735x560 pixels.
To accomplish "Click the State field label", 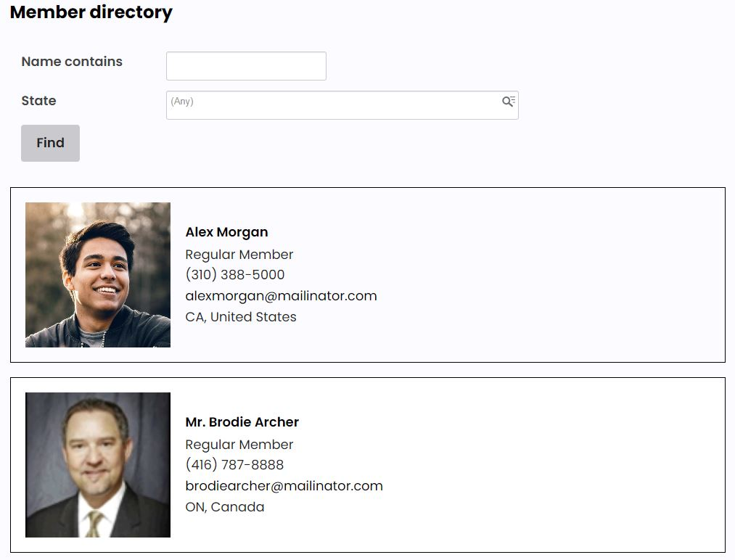I will (x=38, y=101).
